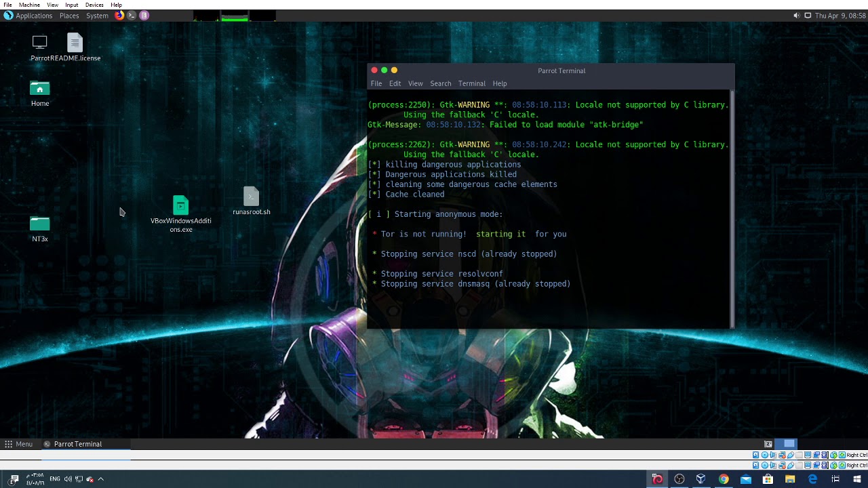The height and width of the screenshot is (488, 868).
Task: Switch to OBS Studio on the taskbar
Action: pyautogui.click(x=679, y=479)
